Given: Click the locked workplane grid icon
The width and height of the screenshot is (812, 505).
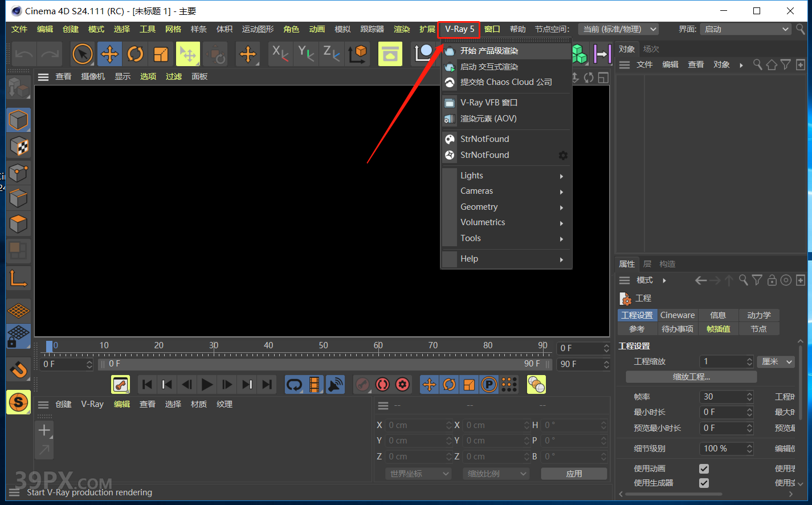Looking at the screenshot, I should (18, 336).
